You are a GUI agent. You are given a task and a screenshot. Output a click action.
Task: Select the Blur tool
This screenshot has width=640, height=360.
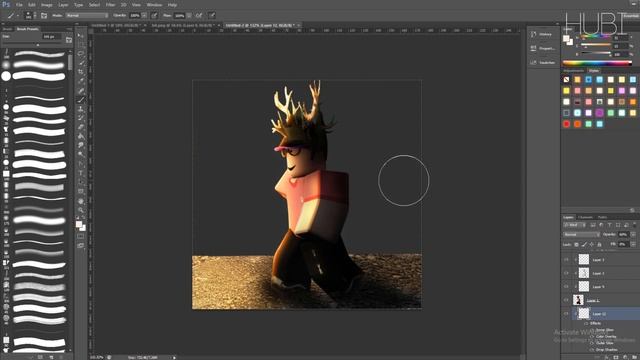pyautogui.click(x=81, y=145)
